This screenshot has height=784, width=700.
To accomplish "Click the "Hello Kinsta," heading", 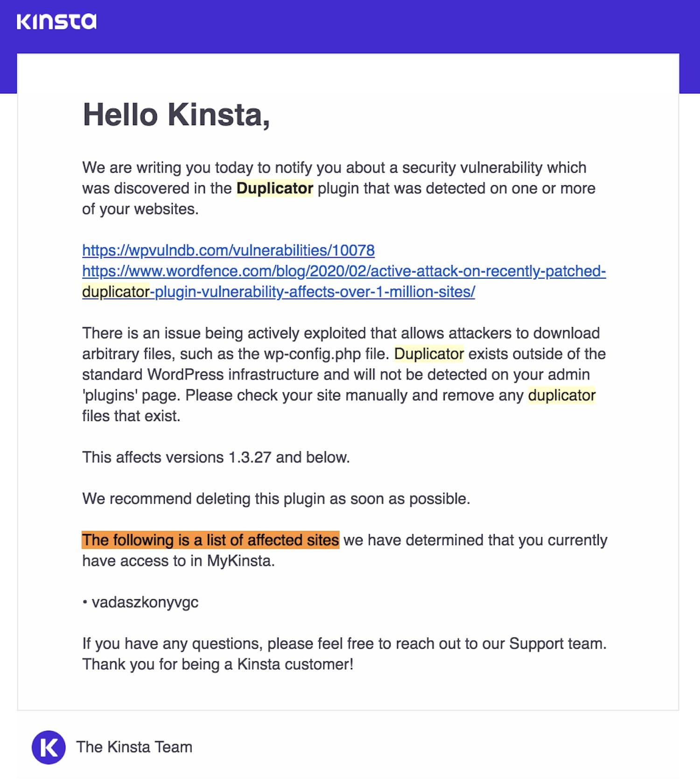I will [176, 115].
